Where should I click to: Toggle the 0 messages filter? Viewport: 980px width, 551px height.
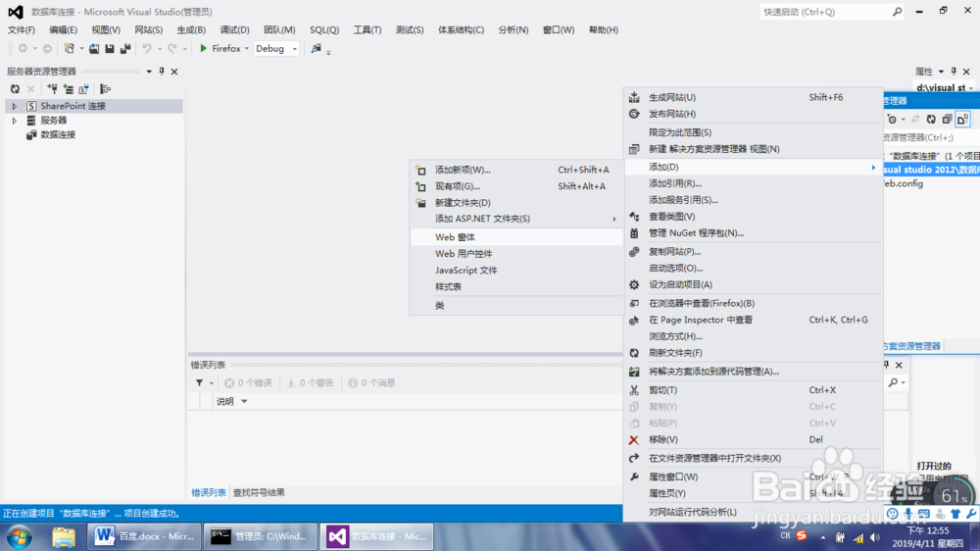tap(371, 382)
